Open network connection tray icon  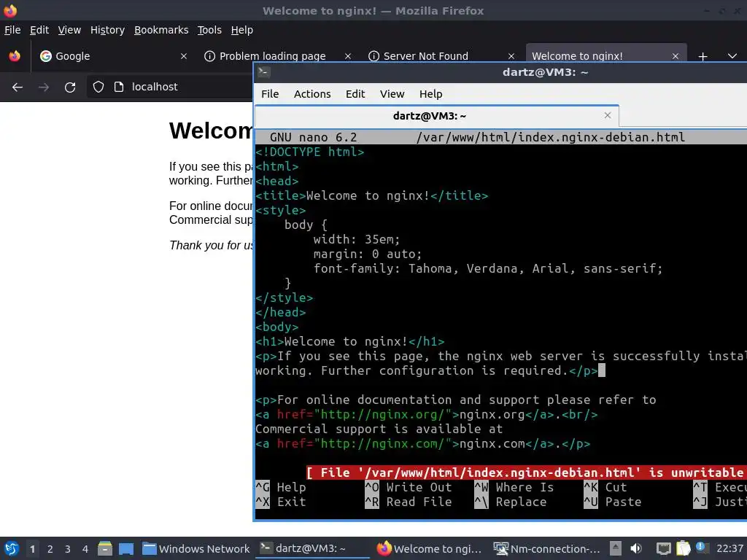(x=663, y=548)
